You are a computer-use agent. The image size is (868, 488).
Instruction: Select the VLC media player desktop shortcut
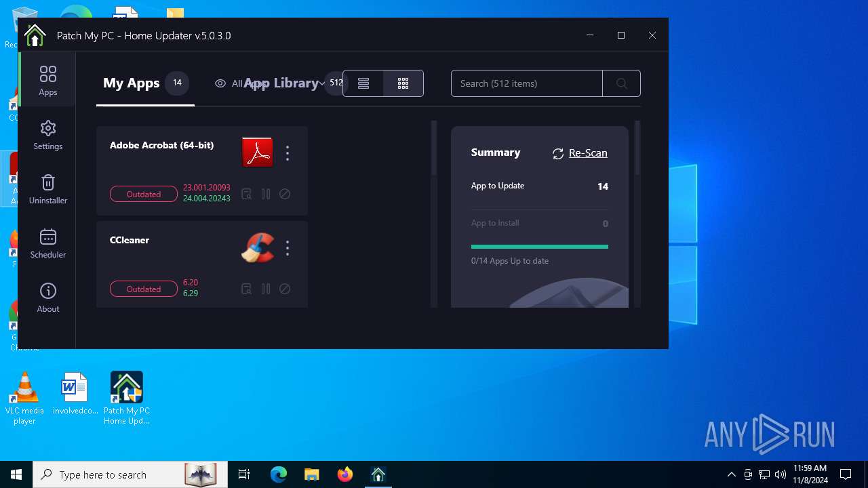pos(24,399)
